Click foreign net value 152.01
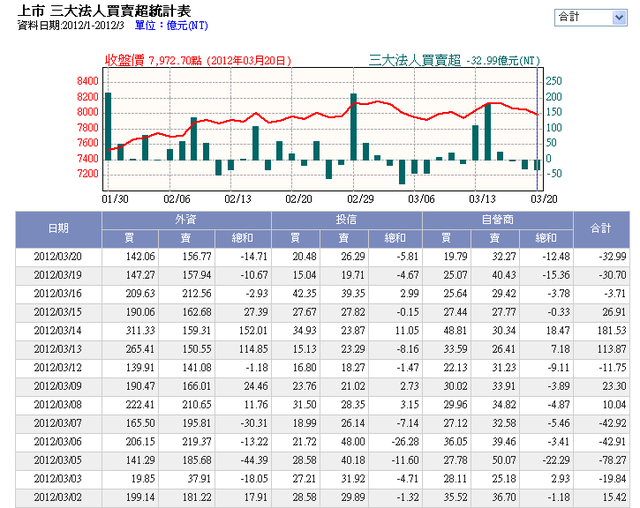The width and height of the screenshot is (640, 508). pyautogui.click(x=253, y=331)
